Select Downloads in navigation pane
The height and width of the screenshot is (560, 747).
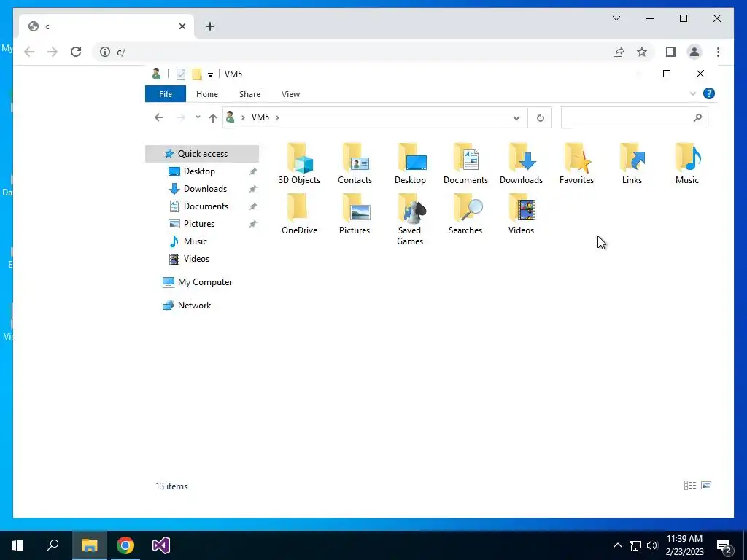point(205,189)
